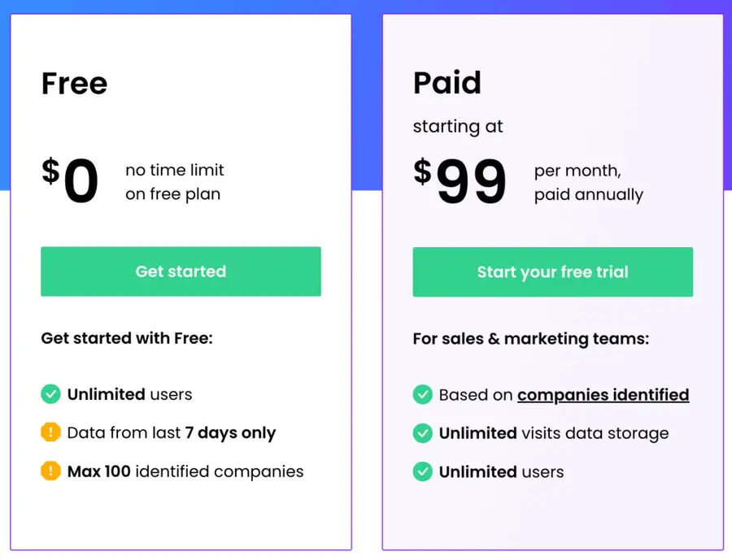The width and height of the screenshot is (732, 560).
Task: Click the Get started with Free heading
Action: coord(127,338)
